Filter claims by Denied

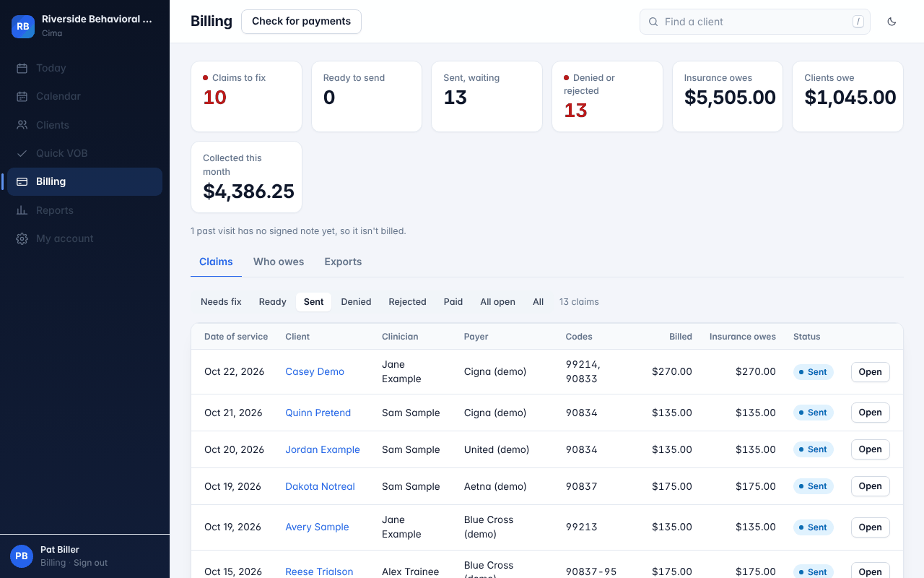click(x=356, y=302)
